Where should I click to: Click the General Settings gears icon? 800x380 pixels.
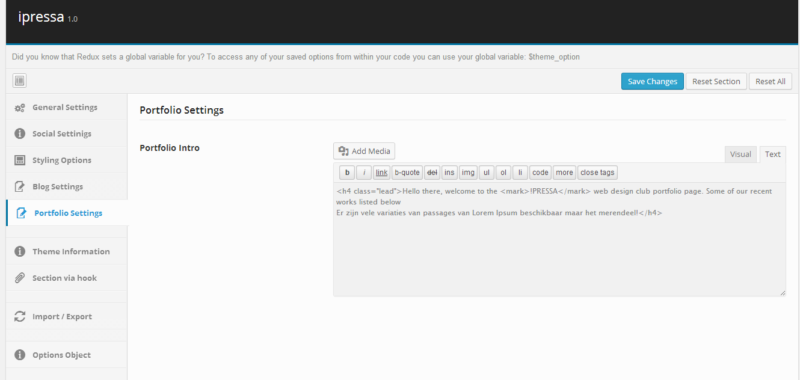point(19,108)
